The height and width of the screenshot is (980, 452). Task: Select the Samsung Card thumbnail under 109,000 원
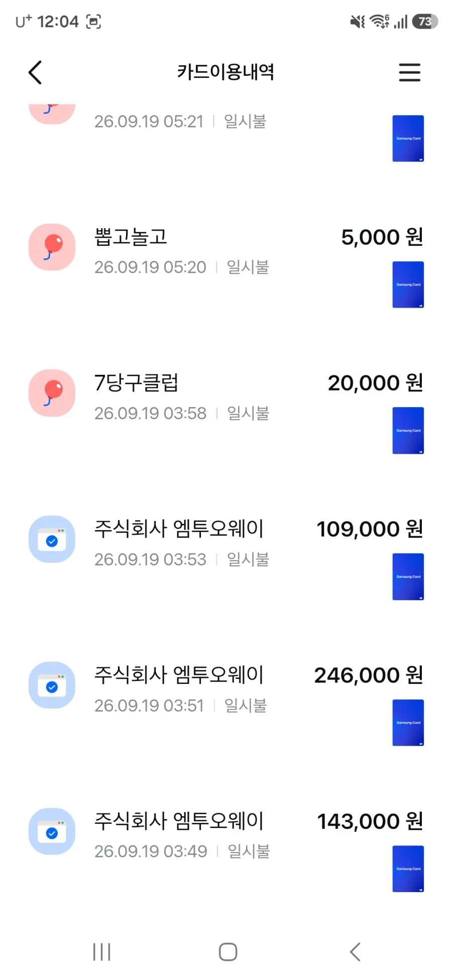coord(408,576)
